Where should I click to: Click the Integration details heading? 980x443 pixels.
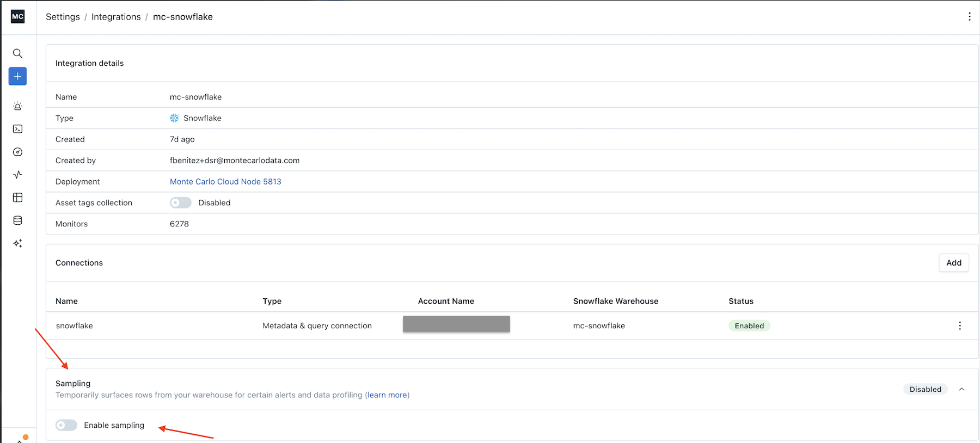pyautogui.click(x=89, y=63)
